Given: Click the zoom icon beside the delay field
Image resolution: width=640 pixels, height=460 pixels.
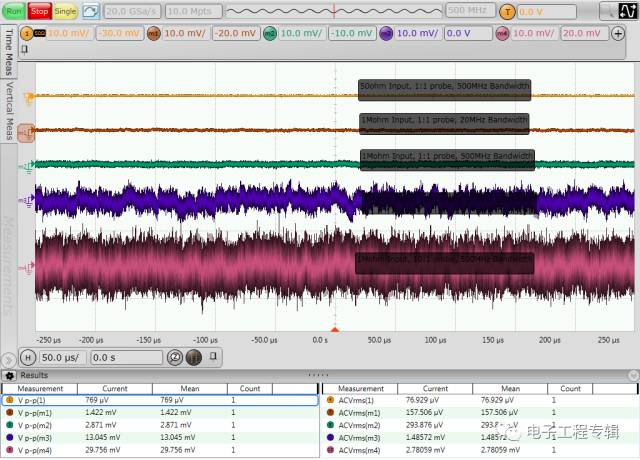Looking at the screenshot, I should coord(175,357).
